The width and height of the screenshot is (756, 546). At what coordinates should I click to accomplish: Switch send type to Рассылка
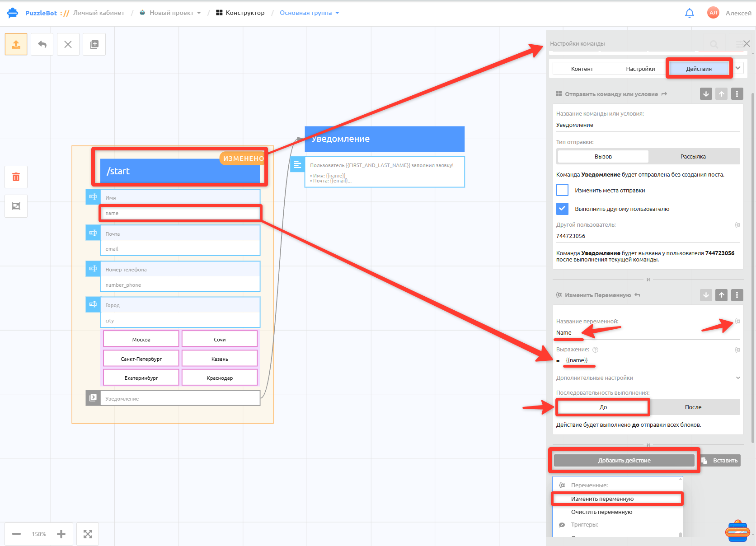693,156
